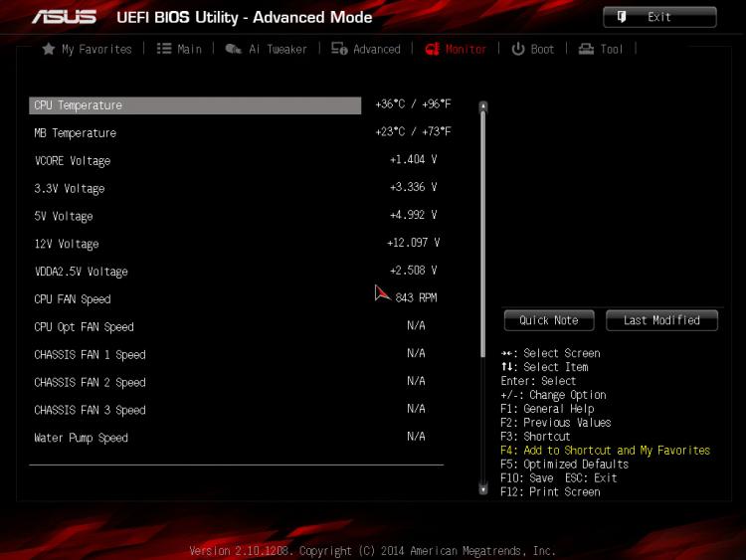Viewport: 746px width, 560px height.
Task: Select 3.3V Voltage item
Action: (70, 188)
